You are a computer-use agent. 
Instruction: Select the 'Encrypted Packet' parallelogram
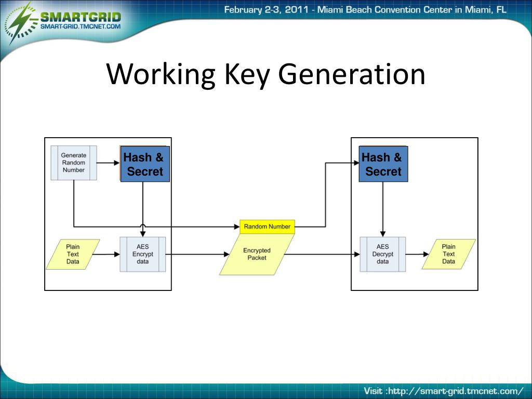pos(257,254)
